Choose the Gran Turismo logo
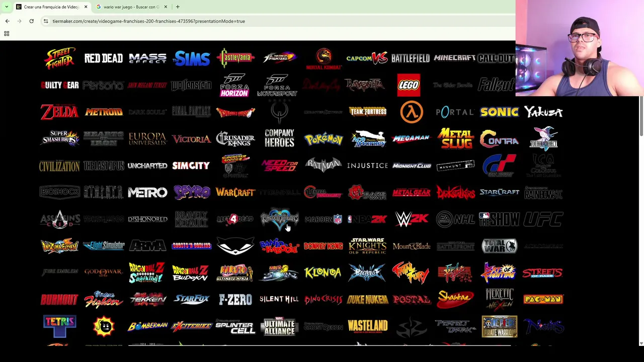Viewport: 644px width, 362px height. 499,165
